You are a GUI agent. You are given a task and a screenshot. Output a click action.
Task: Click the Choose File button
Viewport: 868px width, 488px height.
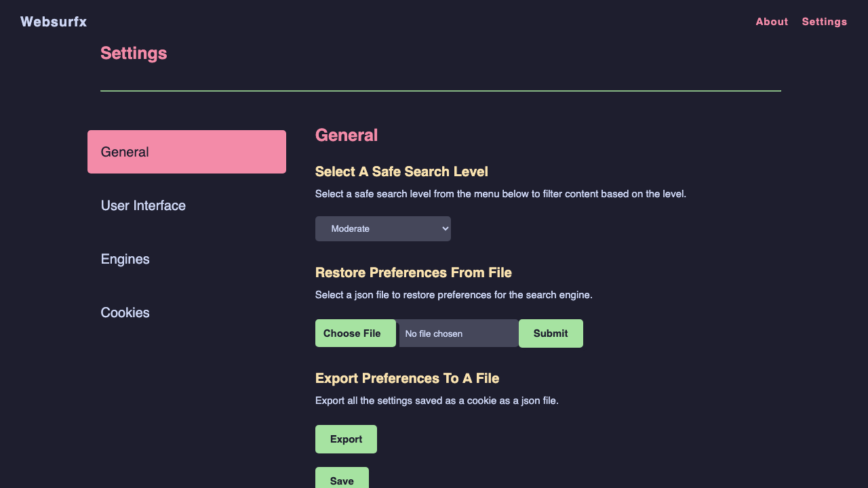(x=355, y=333)
